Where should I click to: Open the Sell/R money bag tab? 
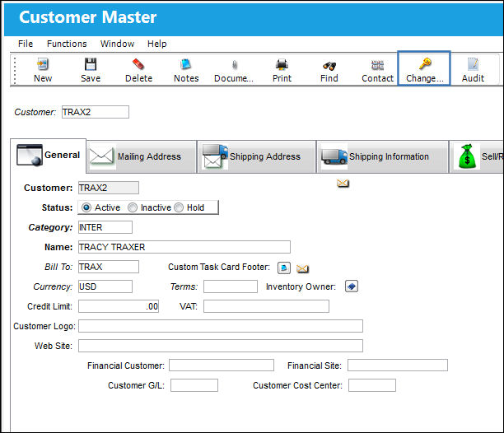coord(476,156)
